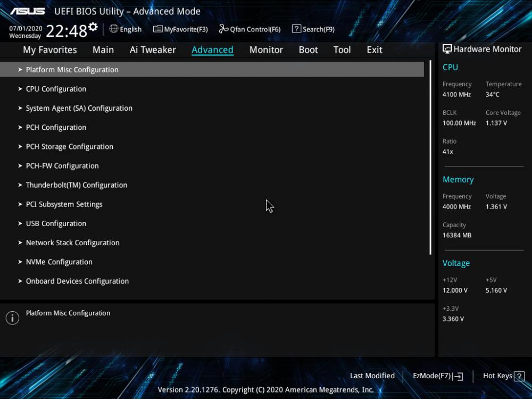Open the Boot tab
The width and height of the screenshot is (532, 399).
308,50
